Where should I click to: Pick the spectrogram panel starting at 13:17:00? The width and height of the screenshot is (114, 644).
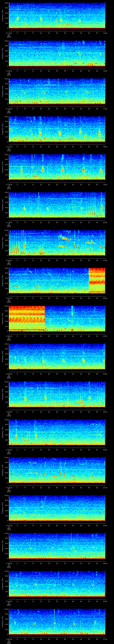pyautogui.click(x=57, y=129)
